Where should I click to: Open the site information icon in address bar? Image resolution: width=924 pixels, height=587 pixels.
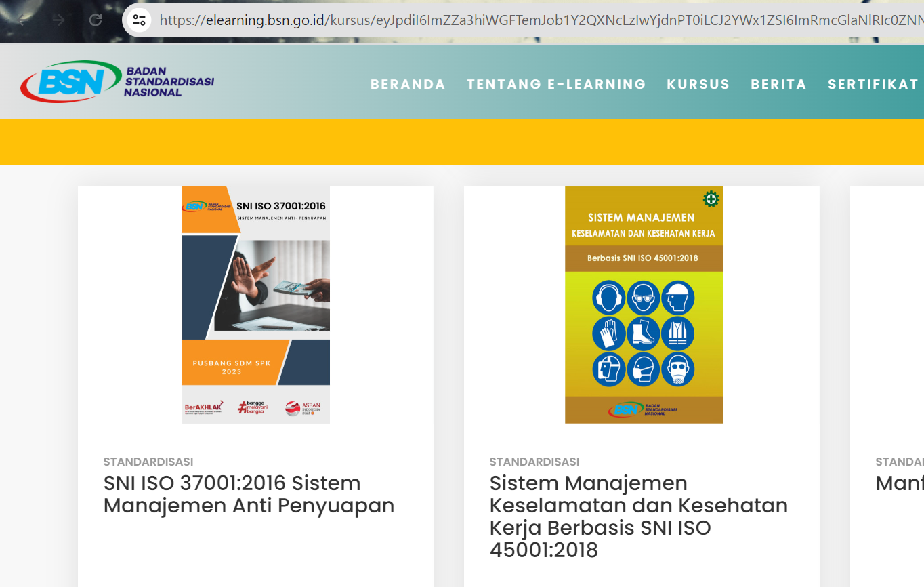pyautogui.click(x=140, y=20)
